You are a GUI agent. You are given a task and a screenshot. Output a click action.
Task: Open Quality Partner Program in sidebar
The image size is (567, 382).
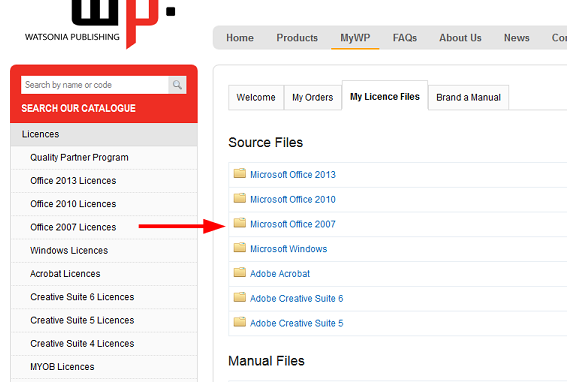click(x=104, y=157)
